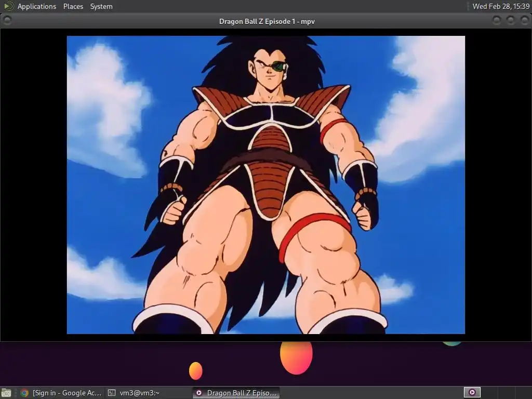Click the show desktop icon in the taskbar
The image size is (532, 399).
click(6, 393)
